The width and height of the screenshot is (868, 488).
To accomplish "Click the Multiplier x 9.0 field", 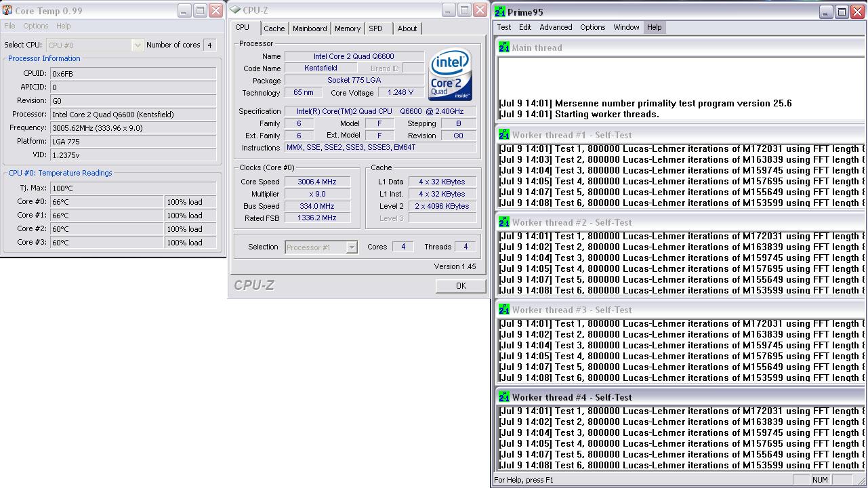I will coord(316,194).
